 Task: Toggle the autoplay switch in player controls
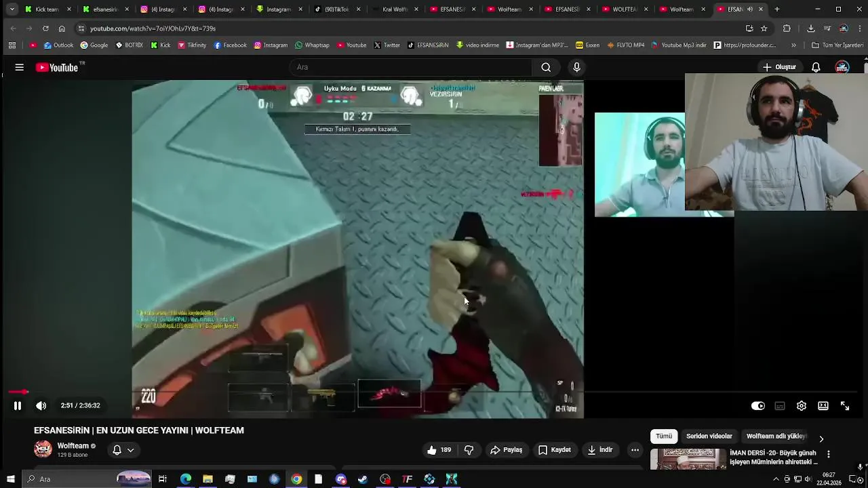[x=758, y=405]
